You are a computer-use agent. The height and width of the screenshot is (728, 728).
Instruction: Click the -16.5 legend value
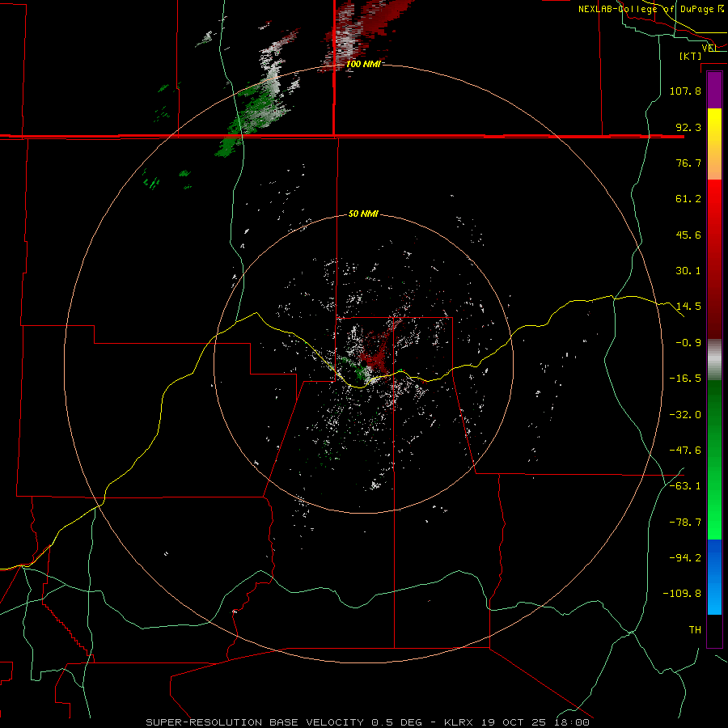coord(685,379)
